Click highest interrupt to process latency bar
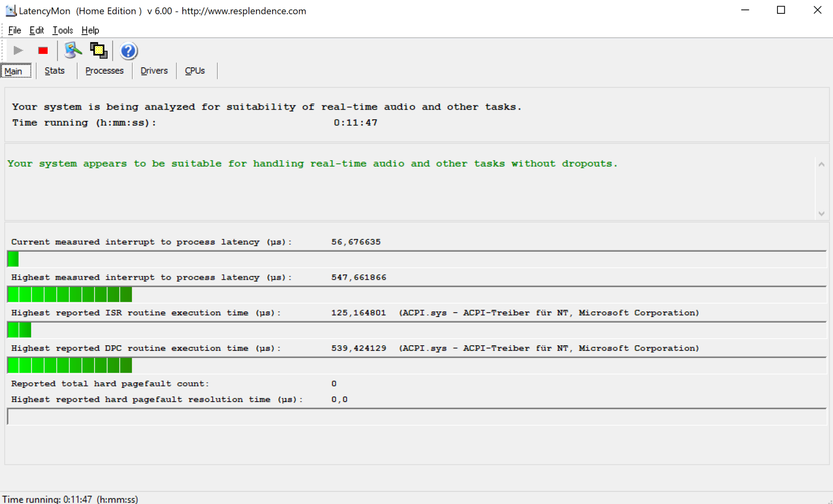Screen dimensions: 833x504 (416, 295)
